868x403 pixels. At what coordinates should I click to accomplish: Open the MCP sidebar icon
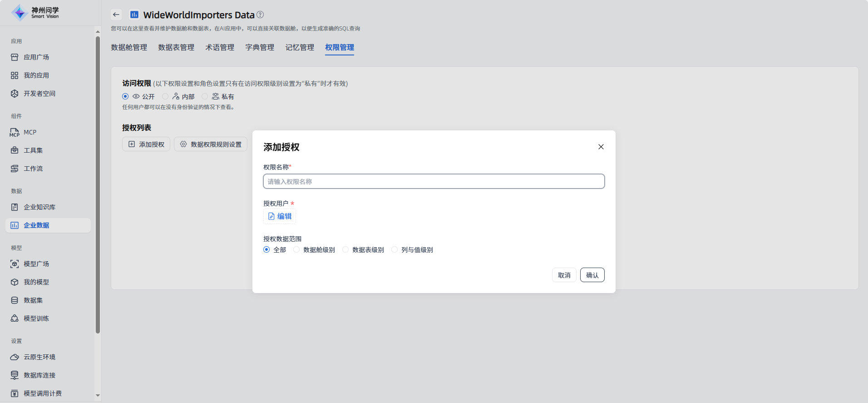click(15, 132)
